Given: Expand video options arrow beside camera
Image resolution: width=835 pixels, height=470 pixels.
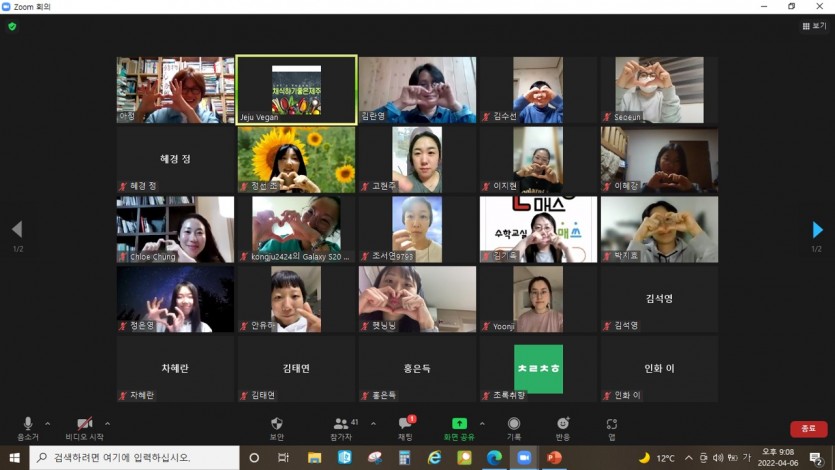Looking at the screenshot, I should 108,424.
